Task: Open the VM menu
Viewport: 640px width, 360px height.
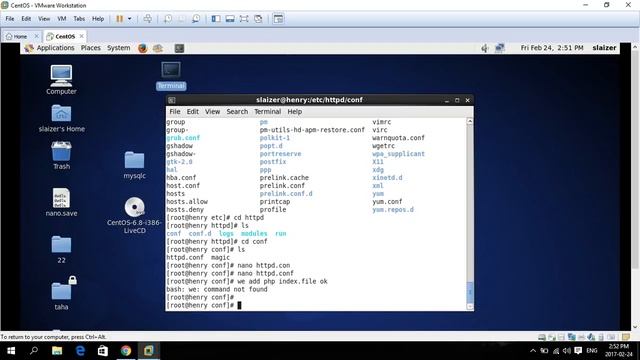Action: pos(62,19)
